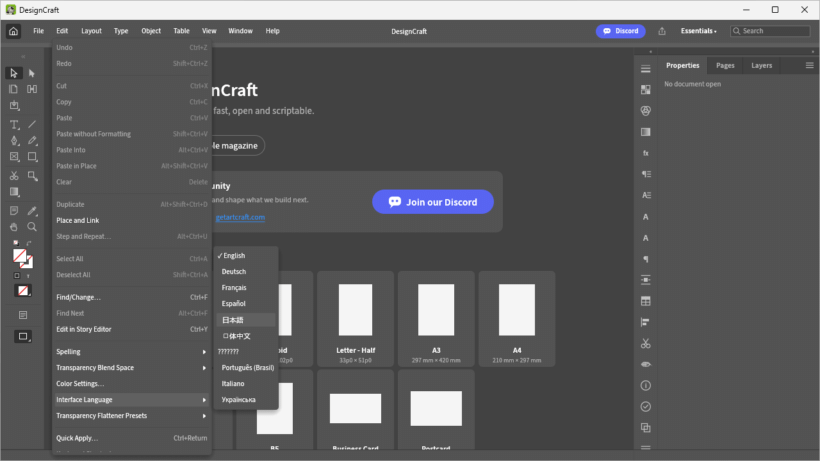Choose checked English interface language
Viewport: 820px width, 461px height.
(x=246, y=256)
